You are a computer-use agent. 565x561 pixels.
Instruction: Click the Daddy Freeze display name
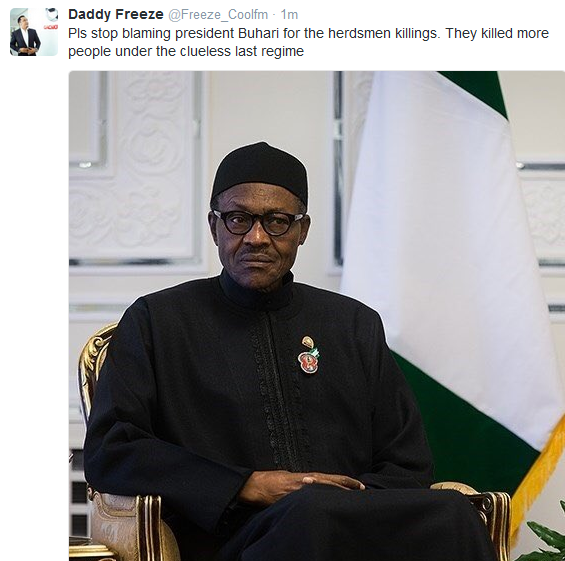click(116, 15)
